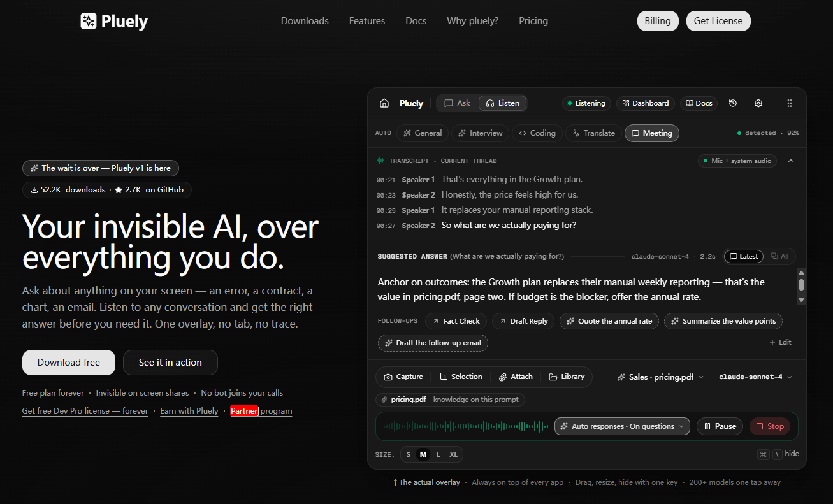Click transcript line "So what are we actually paying for?"
Viewport: 833px width, 504px height.
pyautogui.click(x=509, y=226)
